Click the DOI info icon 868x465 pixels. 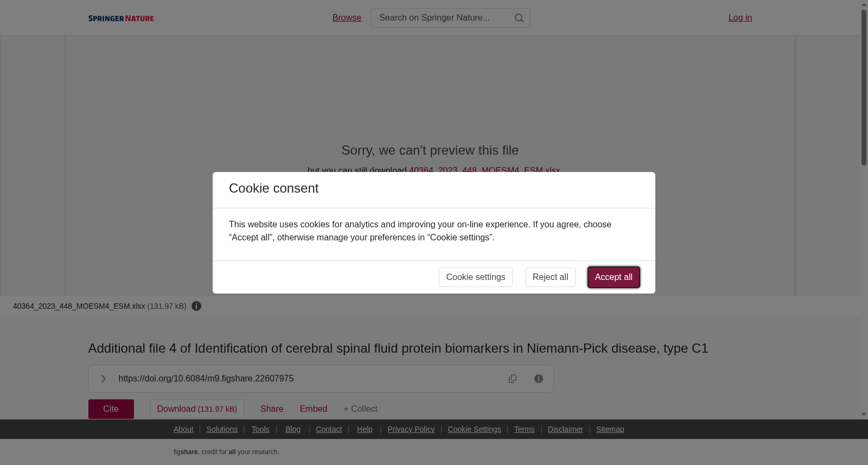click(x=539, y=379)
